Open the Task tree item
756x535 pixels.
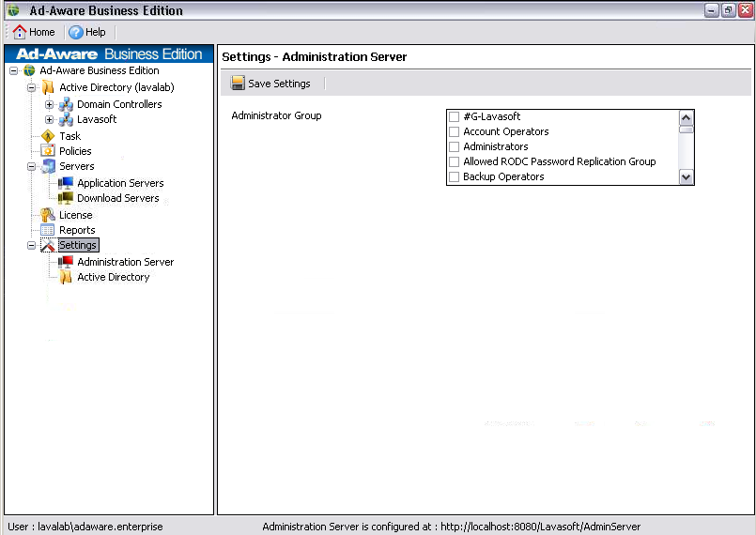pyautogui.click(x=69, y=136)
